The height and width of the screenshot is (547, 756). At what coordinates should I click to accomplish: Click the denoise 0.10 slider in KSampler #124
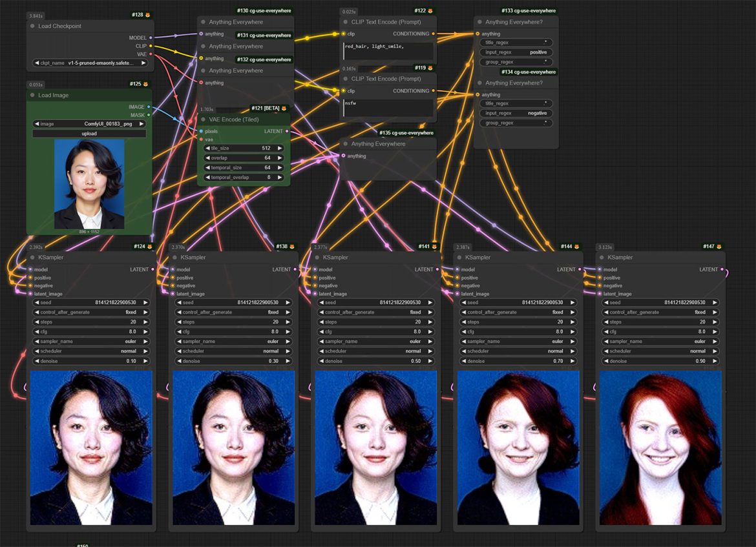(x=90, y=361)
